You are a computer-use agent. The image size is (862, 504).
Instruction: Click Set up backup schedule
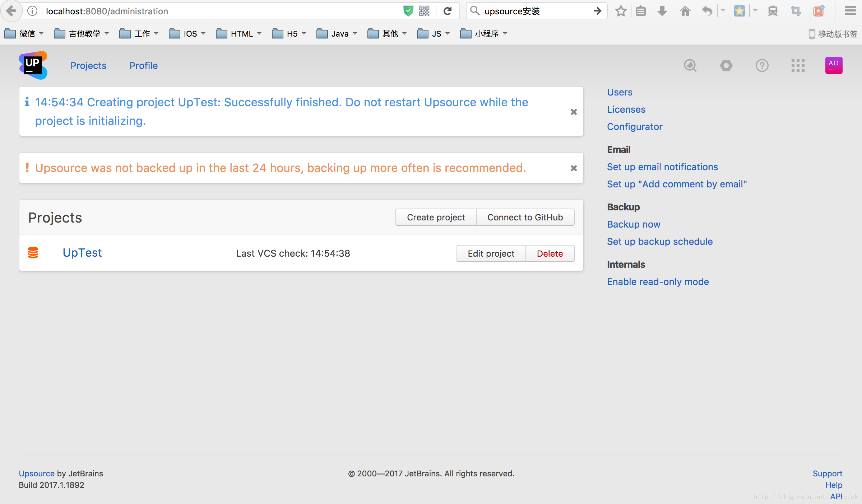[660, 242]
